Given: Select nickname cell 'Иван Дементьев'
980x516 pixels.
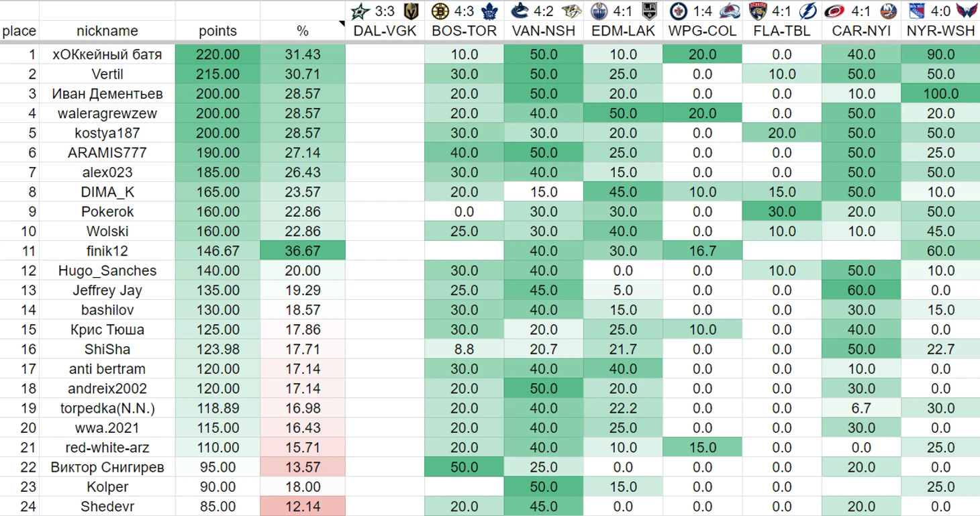Looking at the screenshot, I should pos(107,94).
